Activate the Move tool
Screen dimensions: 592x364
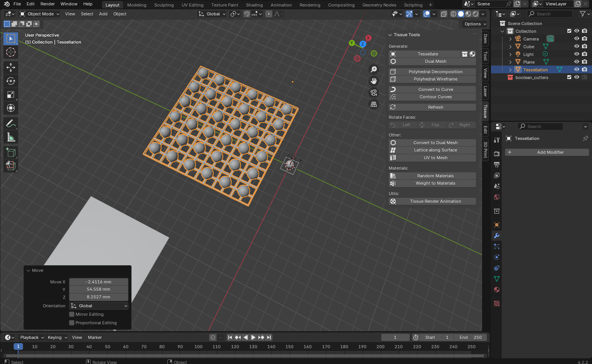pyautogui.click(x=11, y=67)
